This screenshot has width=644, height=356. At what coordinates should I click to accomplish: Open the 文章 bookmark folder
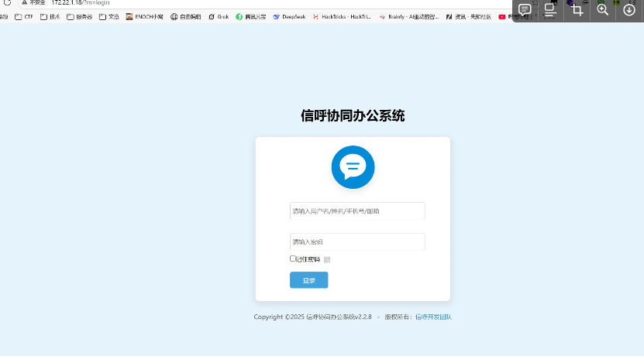click(108, 17)
